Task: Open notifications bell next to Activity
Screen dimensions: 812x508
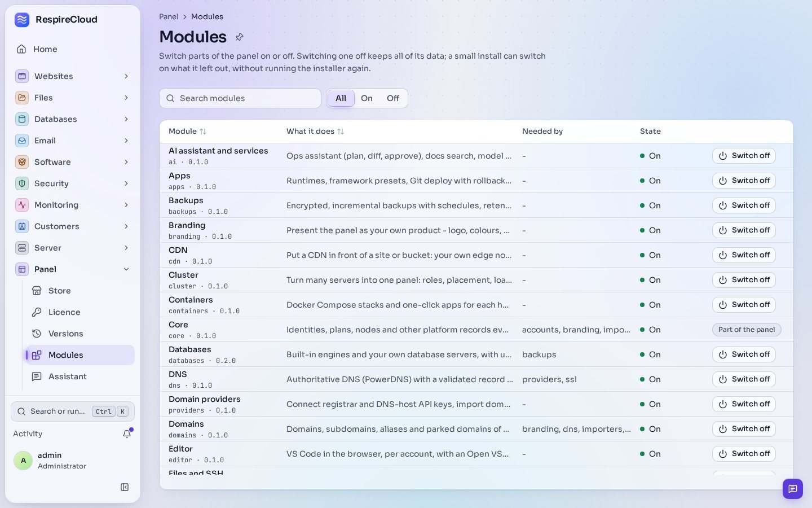Action: [127, 433]
